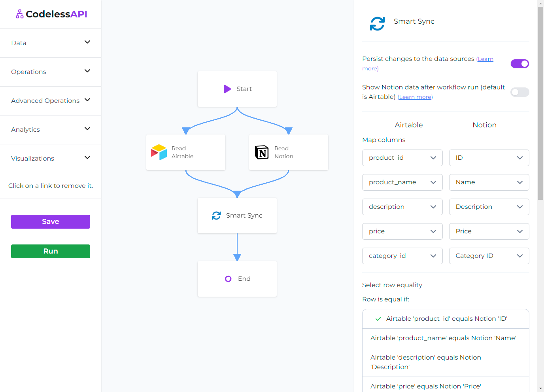Toggle off Persist changes to data sources

pyautogui.click(x=520, y=64)
